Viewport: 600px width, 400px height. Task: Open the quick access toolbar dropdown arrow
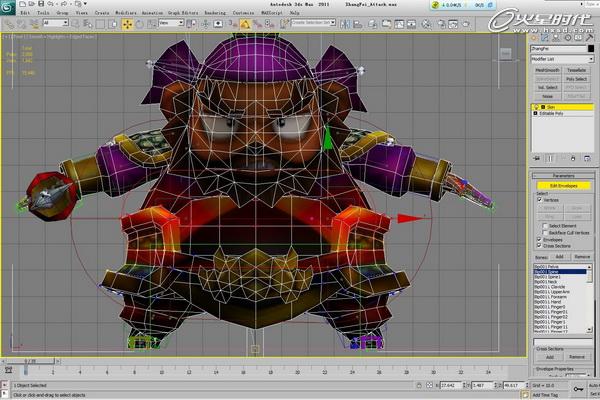tap(85, 4)
